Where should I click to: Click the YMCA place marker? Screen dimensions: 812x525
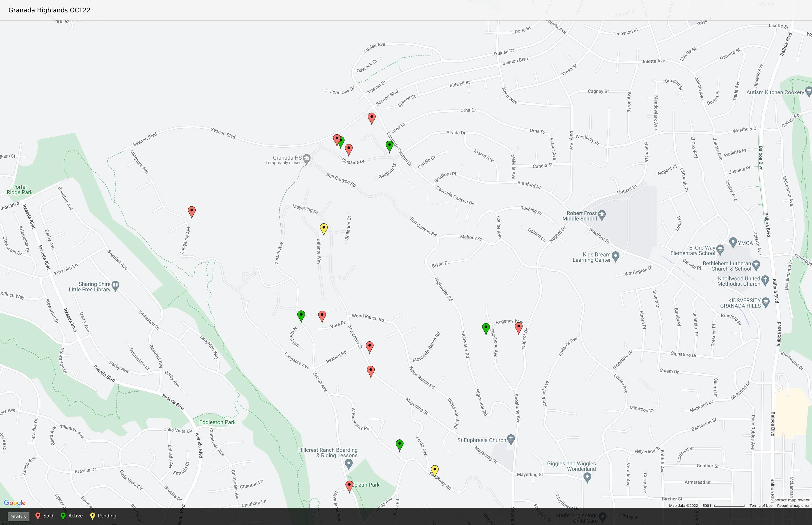pyautogui.click(x=733, y=242)
